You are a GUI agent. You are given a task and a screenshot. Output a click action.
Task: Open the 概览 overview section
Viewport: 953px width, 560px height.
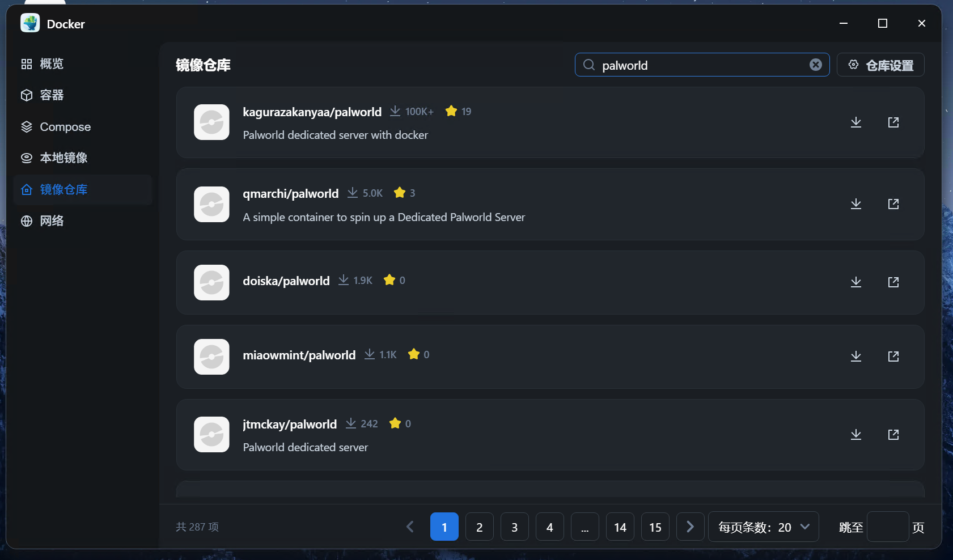(83, 64)
